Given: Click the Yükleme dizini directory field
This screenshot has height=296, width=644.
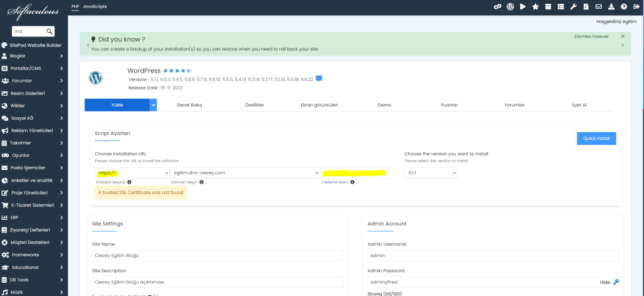Looking at the screenshot, I should (x=358, y=173).
